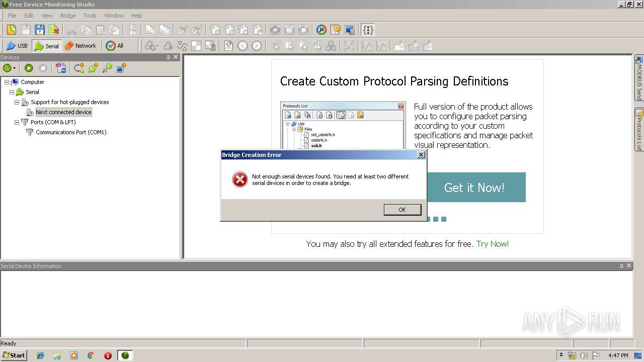This screenshot has width=644, height=362.
Task: Open the Help menu
Action: (x=136, y=16)
